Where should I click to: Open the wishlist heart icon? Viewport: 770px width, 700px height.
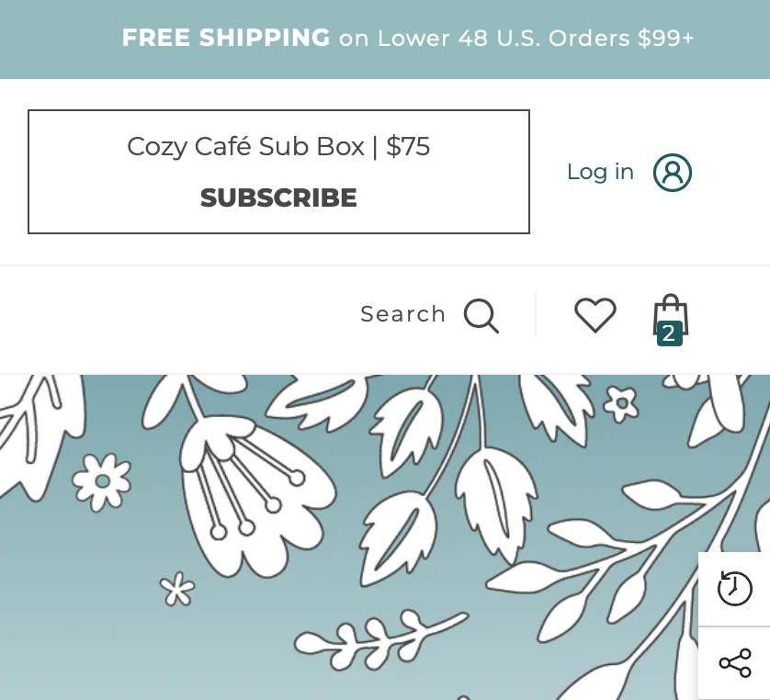(595, 315)
